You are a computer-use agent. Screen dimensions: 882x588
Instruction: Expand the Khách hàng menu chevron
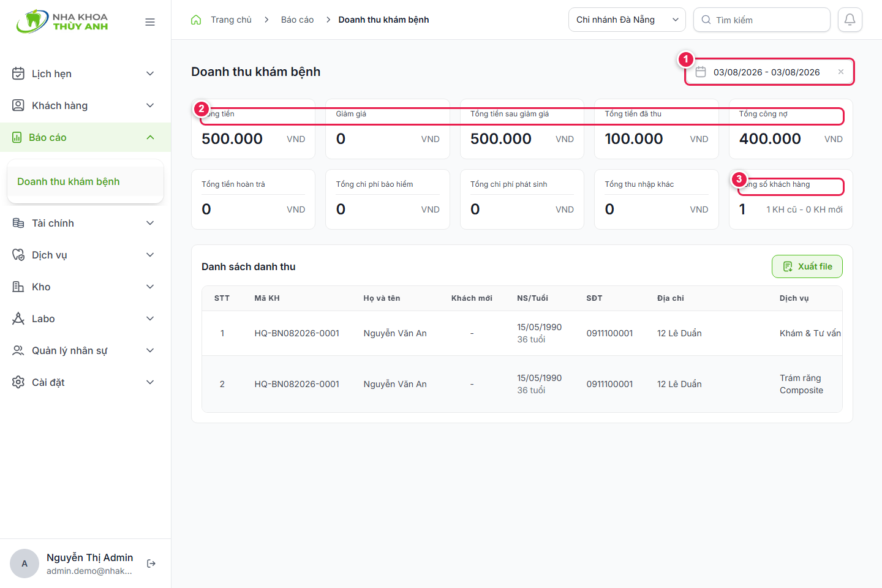[150, 105]
